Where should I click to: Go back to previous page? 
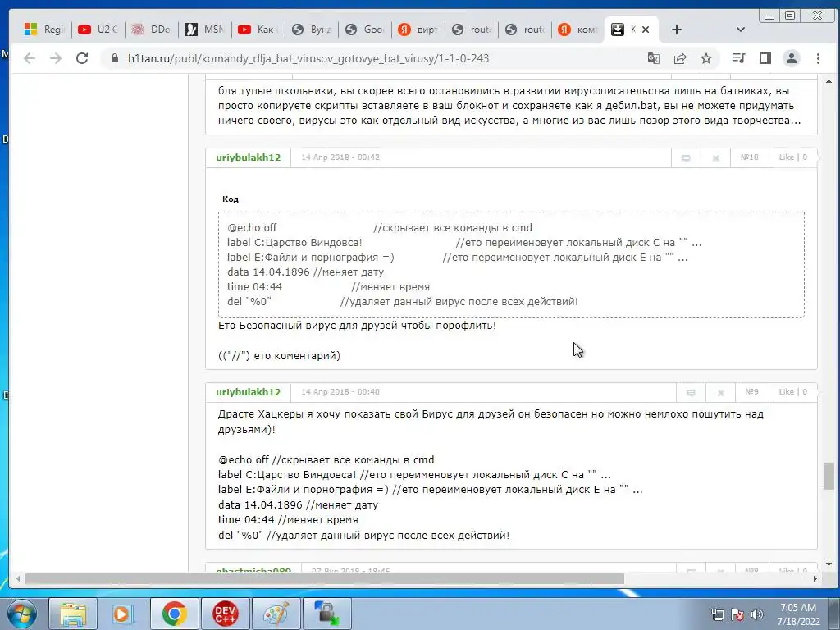click(x=30, y=58)
